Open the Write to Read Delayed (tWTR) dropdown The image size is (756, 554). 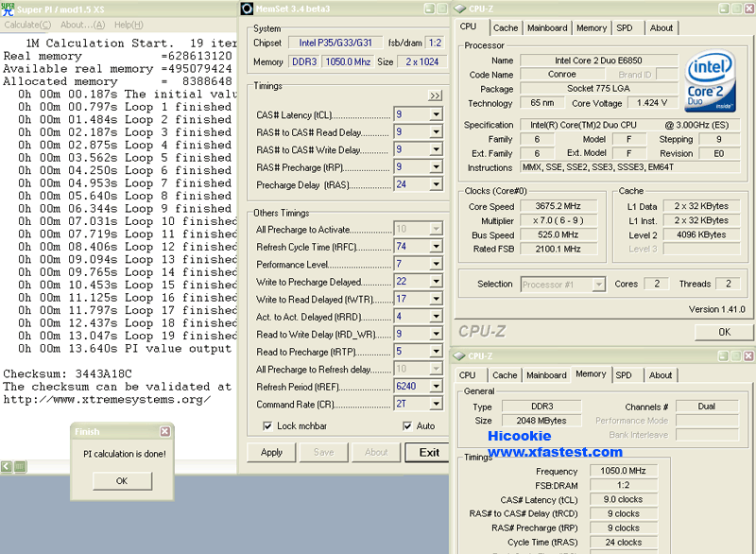tap(436, 299)
